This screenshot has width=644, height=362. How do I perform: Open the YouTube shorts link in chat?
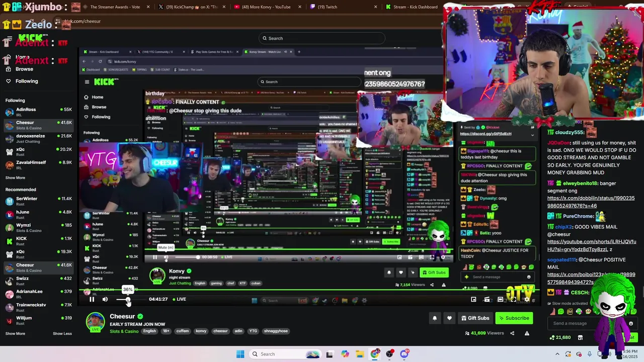(x=592, y=245)
